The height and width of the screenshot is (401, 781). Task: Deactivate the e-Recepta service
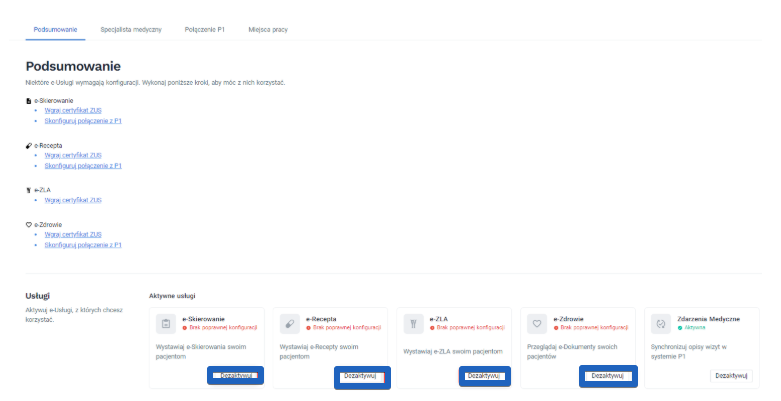click(x=362, y=377)
